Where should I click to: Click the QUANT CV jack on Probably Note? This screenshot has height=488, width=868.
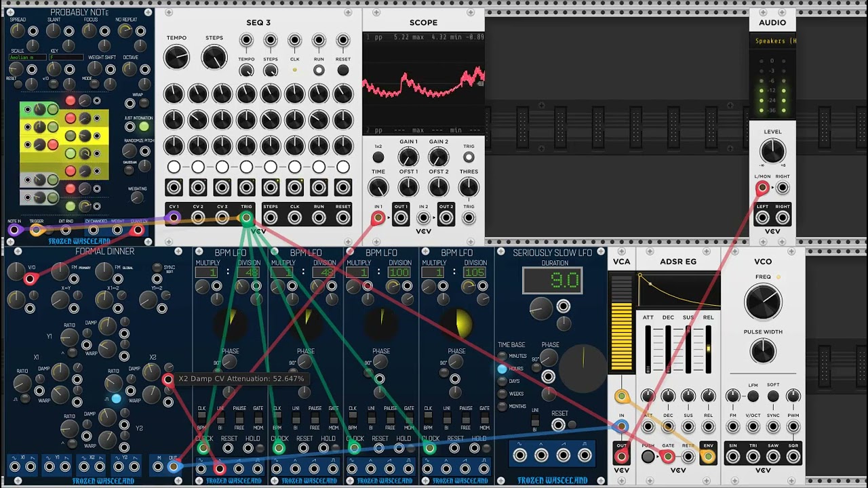[x=138, y=230]
